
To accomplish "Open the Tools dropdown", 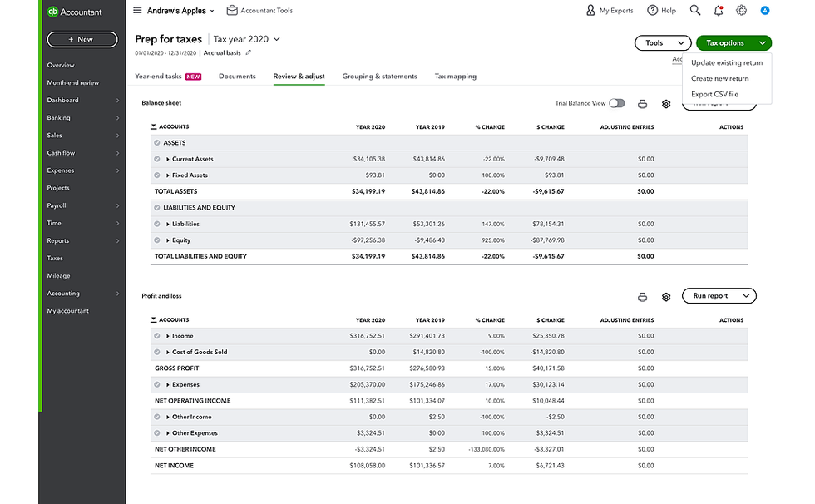I will 662,42.
